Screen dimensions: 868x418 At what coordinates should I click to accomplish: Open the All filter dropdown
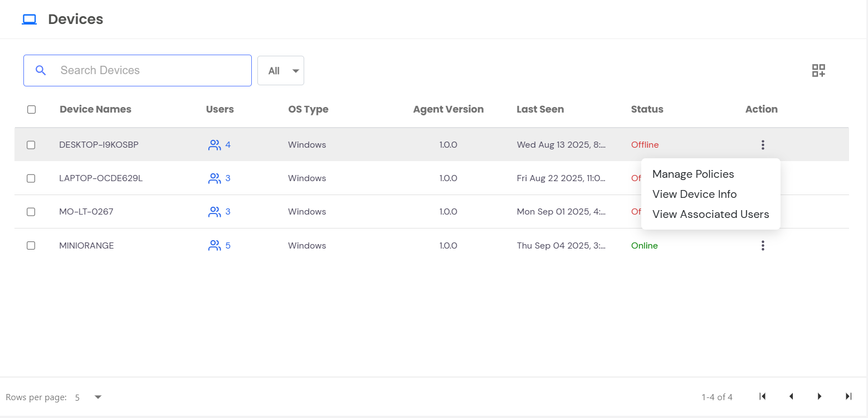tap(280, 70)
